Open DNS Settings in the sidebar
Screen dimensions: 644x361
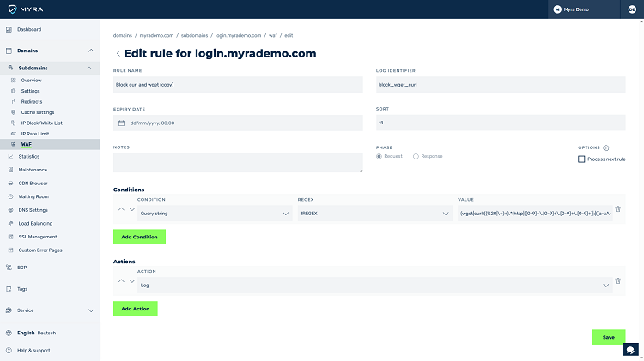pyautogui.click(x=33, y=210)
